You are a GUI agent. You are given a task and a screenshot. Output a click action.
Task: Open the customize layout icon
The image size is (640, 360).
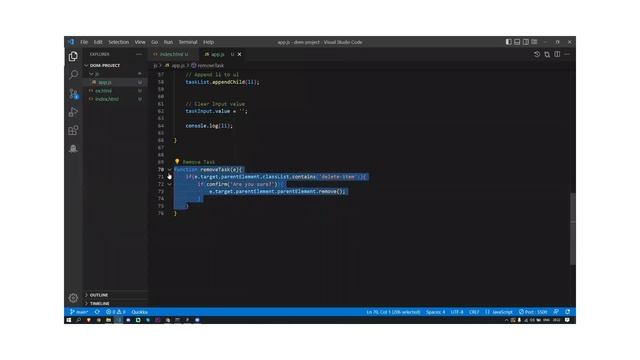tap(534, 42)
